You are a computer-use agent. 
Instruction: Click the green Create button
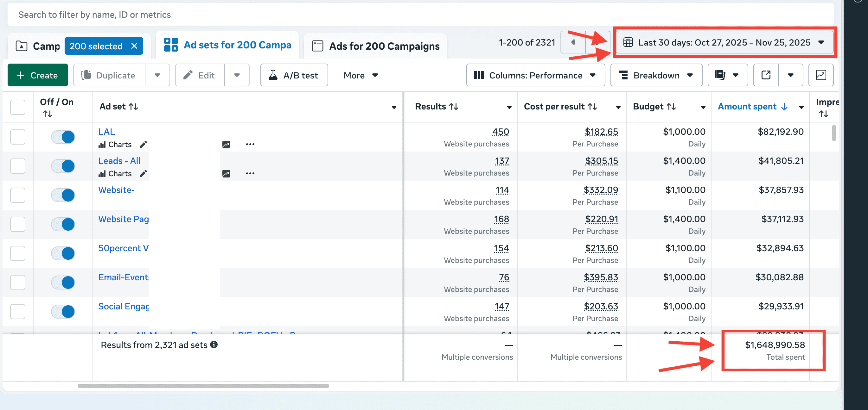click(x=37, y=75)
